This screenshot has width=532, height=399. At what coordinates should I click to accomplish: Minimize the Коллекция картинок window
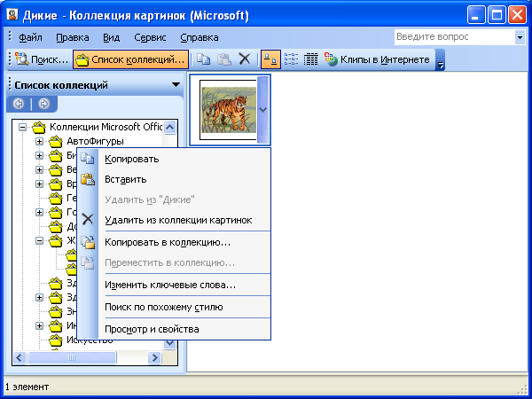[x=475, y=15]
